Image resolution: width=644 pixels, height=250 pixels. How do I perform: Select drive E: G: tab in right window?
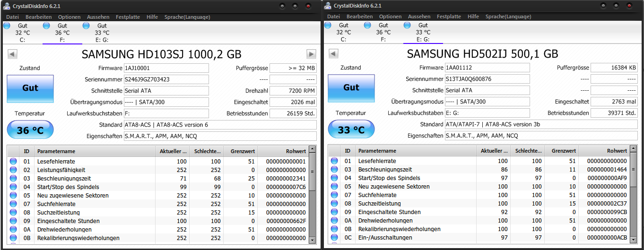(x=423, y=32)
